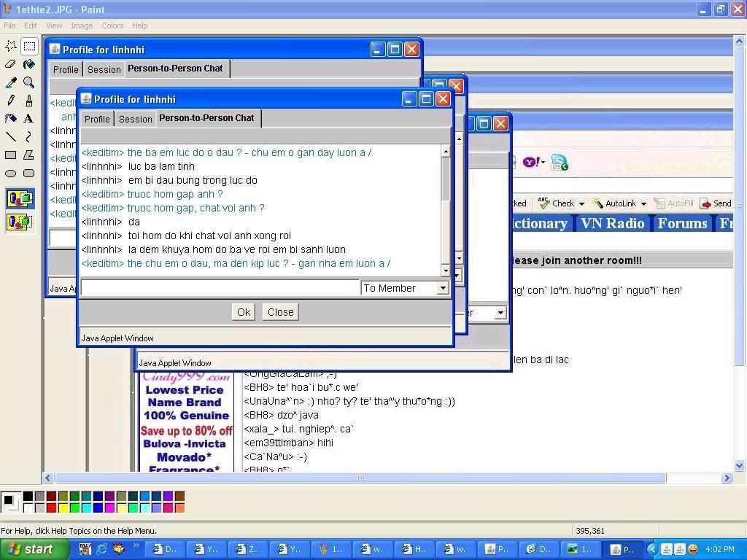Launch Internet Explorer from Quick Launch
Image resolution: width=747 pixels, height=560 pixels.
102,549
